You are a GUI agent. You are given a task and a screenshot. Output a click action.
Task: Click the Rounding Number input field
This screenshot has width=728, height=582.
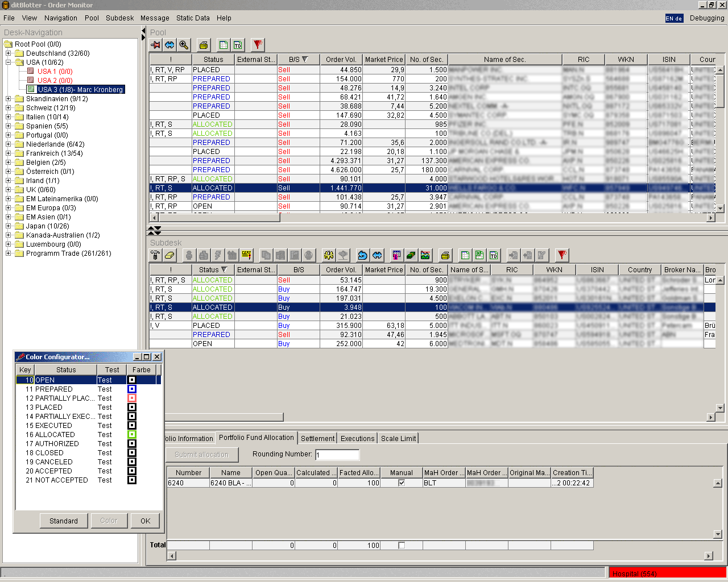338,455
